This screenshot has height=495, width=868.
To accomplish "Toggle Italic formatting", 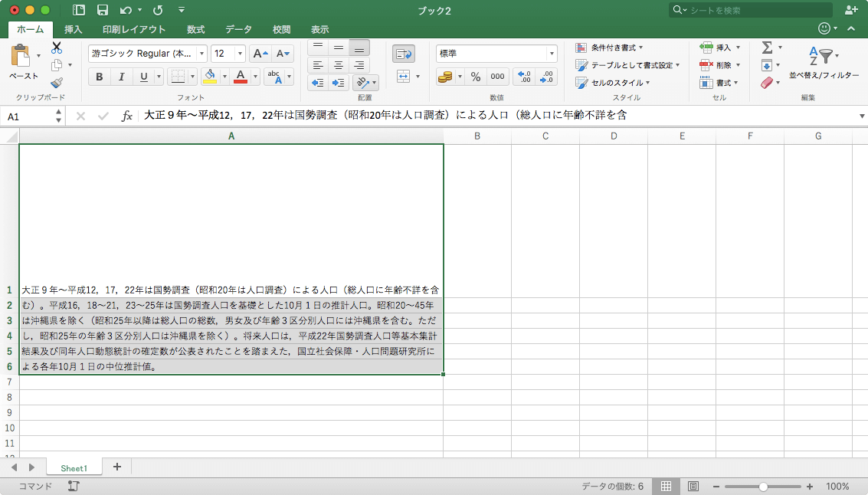I will pyautogui.click(x=121, y=77).
